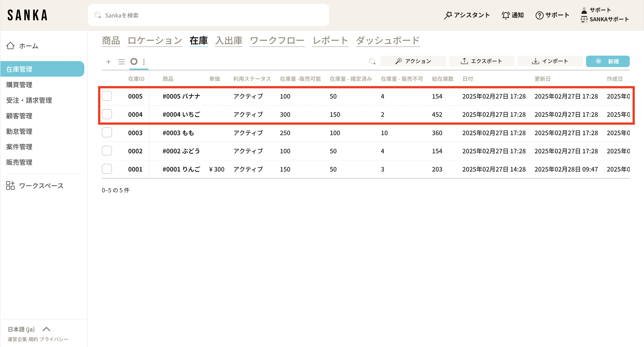
Task: Click the Support question mark icon
Action: pyautogui.click(x=539, y=15)
